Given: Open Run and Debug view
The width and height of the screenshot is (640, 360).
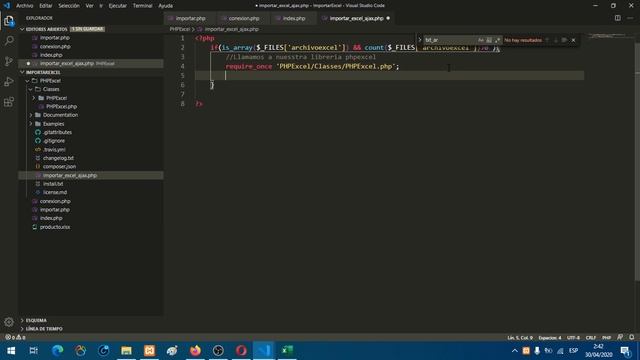Looking at the screenshot, I should click(x=9, y=82).
